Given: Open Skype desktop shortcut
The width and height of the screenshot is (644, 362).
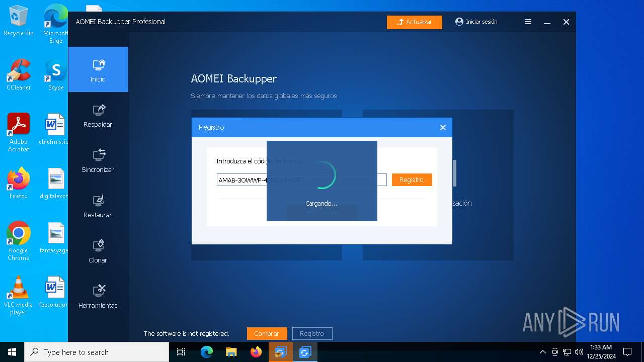Looking at the screenshot, I should click(x=56, y=75).
